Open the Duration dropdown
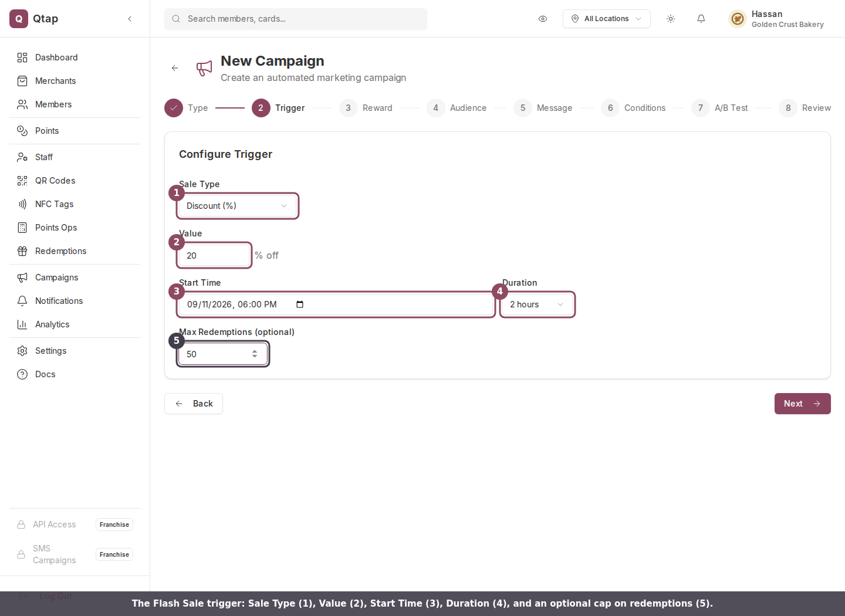This screenshot has height=616, width=845. coord(538,304)
